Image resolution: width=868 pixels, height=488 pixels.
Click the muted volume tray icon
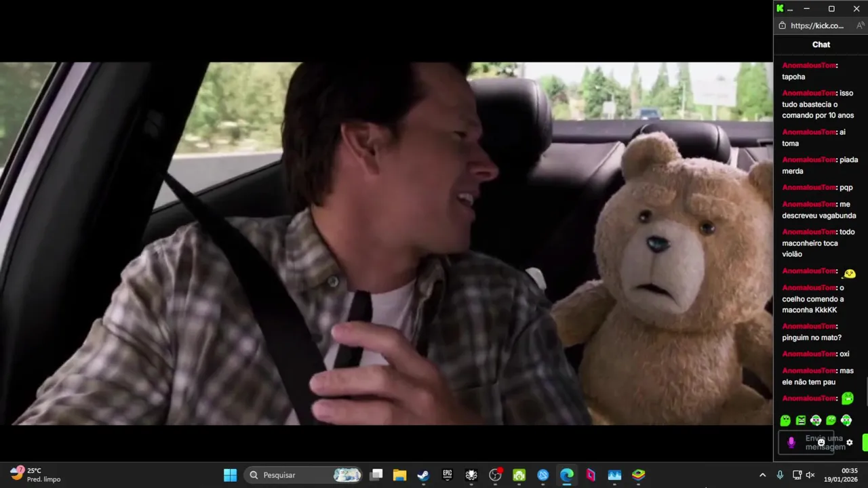810,475
